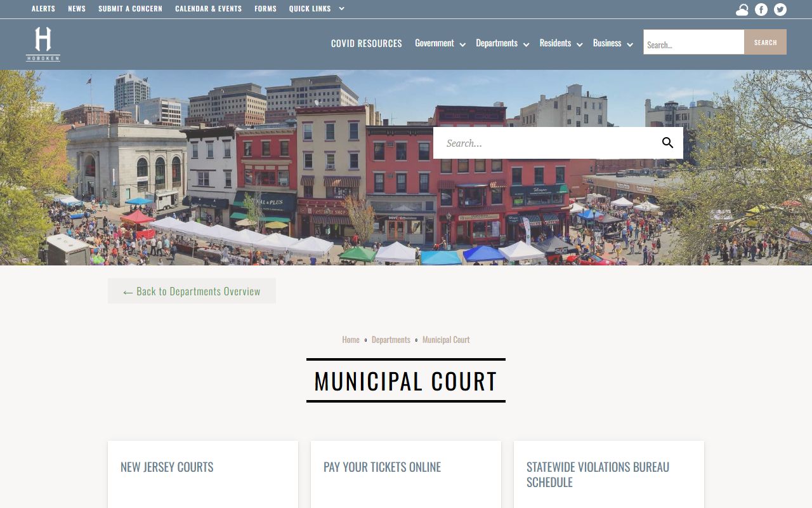Image resolution: width=812 pixels, height=508 pixels.
Task: Click the Departments breadcrumb
Action: [x=391, y=340]
